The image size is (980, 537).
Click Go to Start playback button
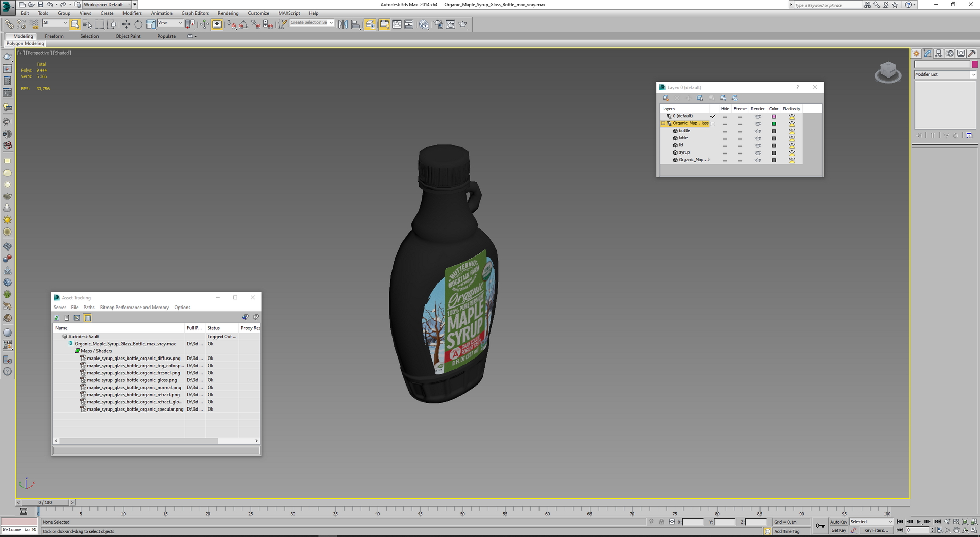point(900,522)
